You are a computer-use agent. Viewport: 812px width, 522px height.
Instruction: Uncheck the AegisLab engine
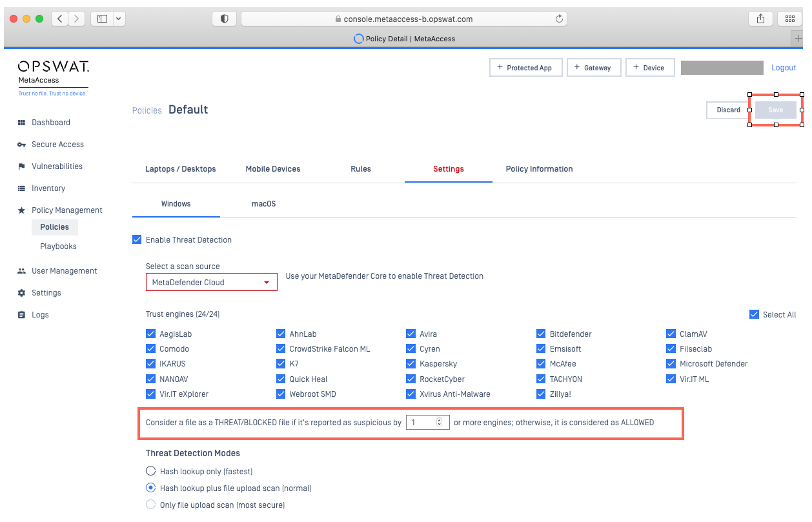pyautogui.click(x=150, y=334)
